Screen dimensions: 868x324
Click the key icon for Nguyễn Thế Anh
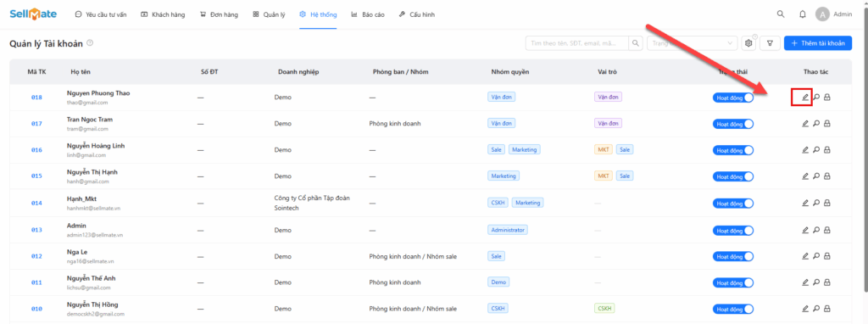816,282
